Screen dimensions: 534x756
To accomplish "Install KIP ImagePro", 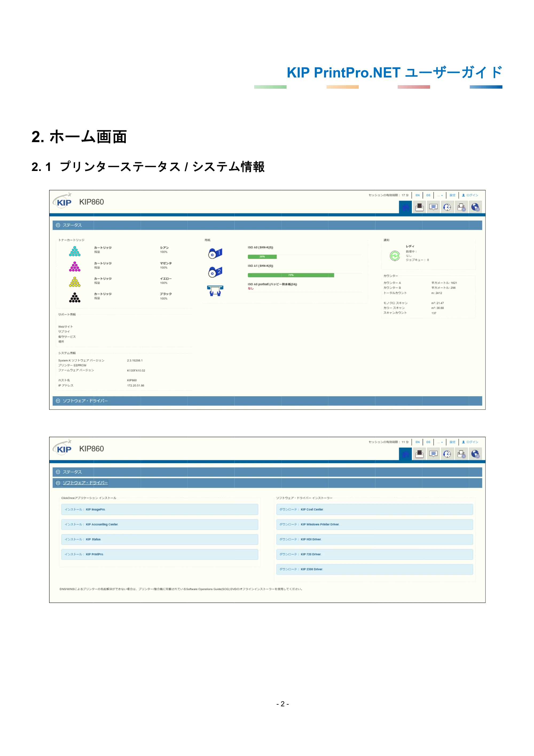I will click(x=160, y=510).
